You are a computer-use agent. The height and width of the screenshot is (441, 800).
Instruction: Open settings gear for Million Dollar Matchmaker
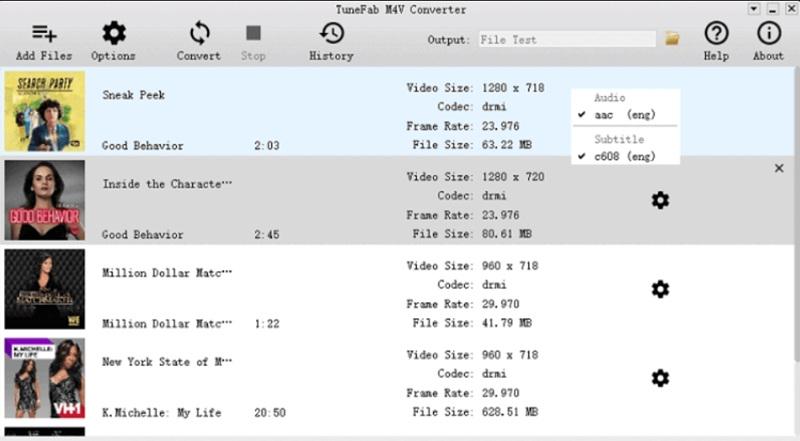point(660,289)
